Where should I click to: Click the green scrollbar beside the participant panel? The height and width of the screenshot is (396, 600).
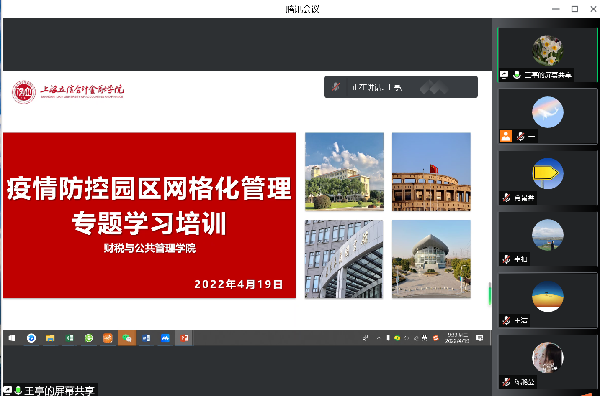[490, 293]
